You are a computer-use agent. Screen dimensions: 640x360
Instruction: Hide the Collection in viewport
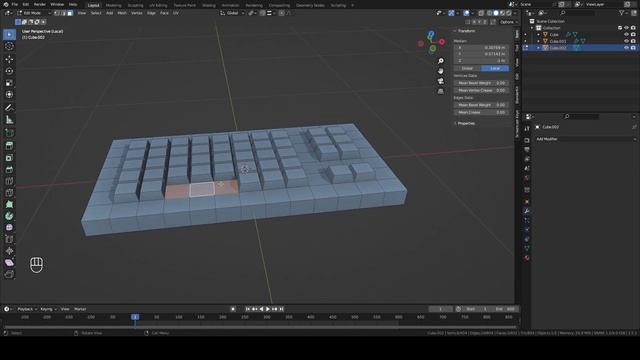pos(627,28)
